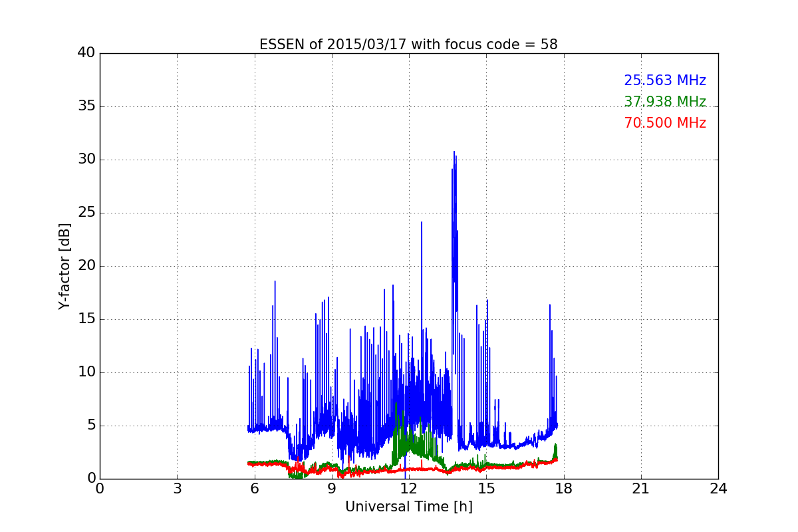Click the x-axis tick label 21

click(x=641, y=489)
